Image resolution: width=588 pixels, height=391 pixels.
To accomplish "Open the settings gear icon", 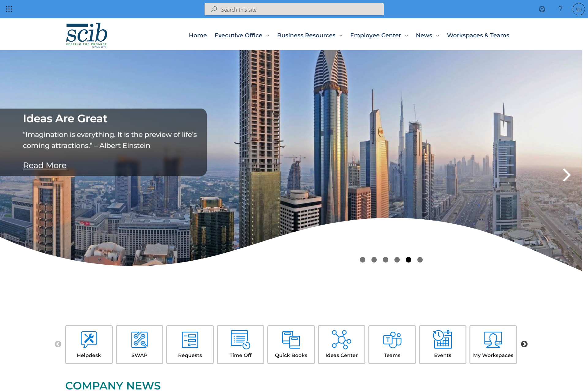I will [542, 9].
